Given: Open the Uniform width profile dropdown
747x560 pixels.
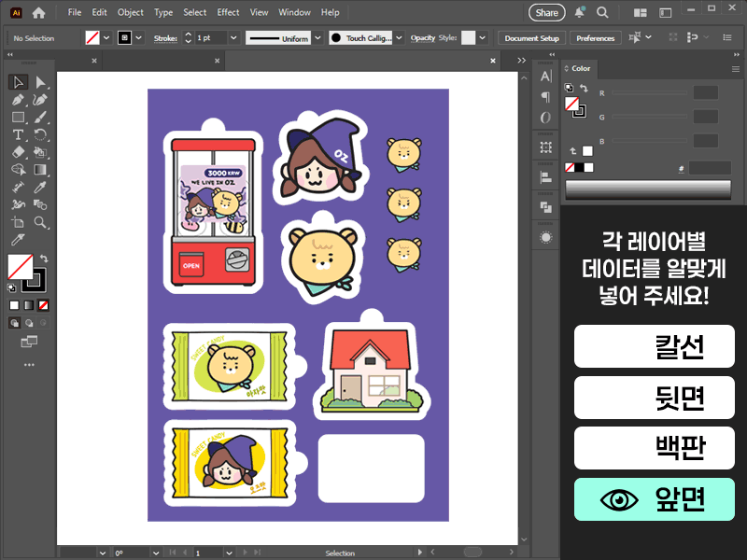Looking at the screenshot, I should tap(318, 37).
